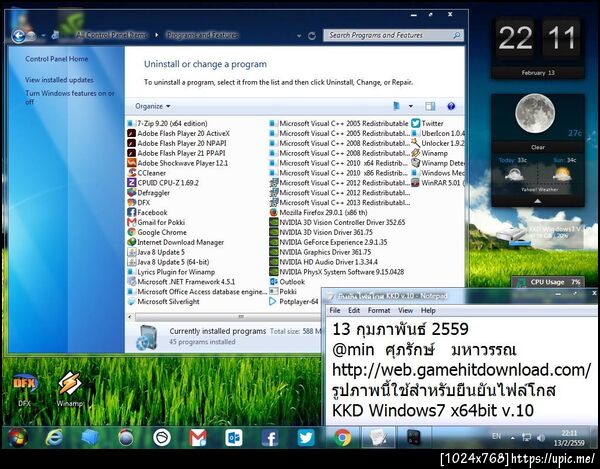600x469 pixels.
Task: Select Google Chrome in program list
Action: pos(157,232)
